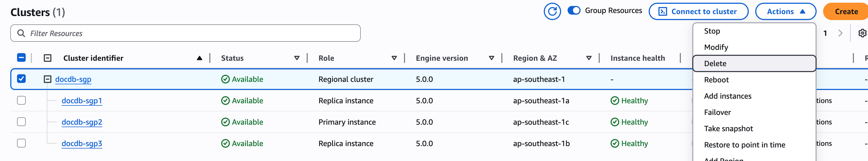868x161 pixels.
Task: Select Delete from Actions menu
Action: coord(715,63)
